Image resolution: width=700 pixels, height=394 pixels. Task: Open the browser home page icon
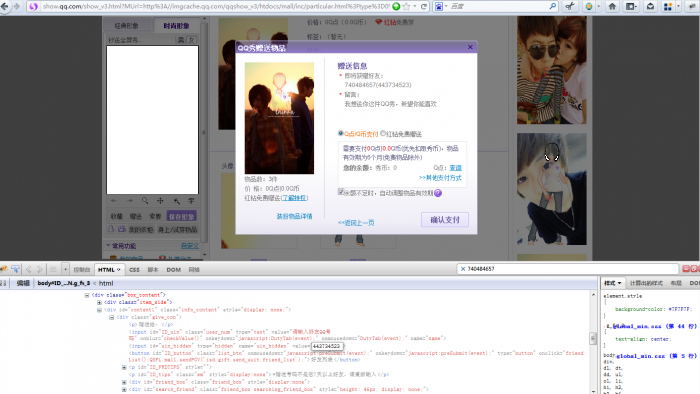[612, 6]
